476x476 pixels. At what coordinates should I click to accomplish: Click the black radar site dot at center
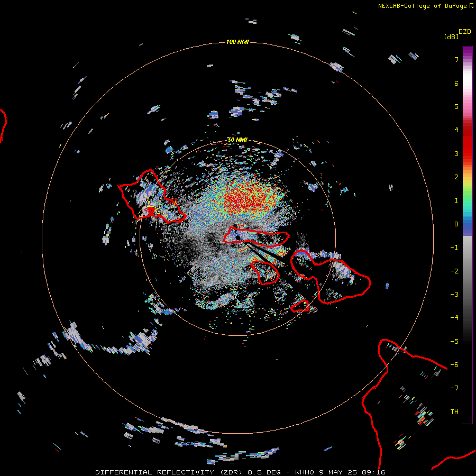238,237
